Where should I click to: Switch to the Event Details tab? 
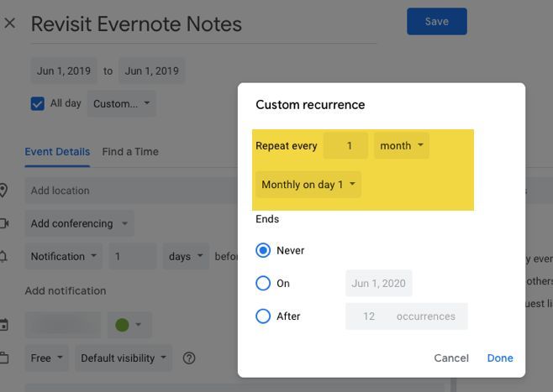tap(57, 152)
